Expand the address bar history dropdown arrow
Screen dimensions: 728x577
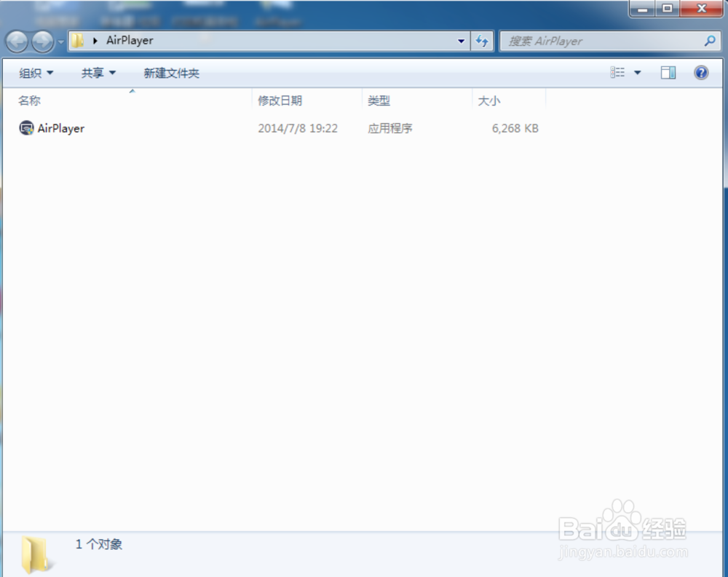[x=462, y=42]
